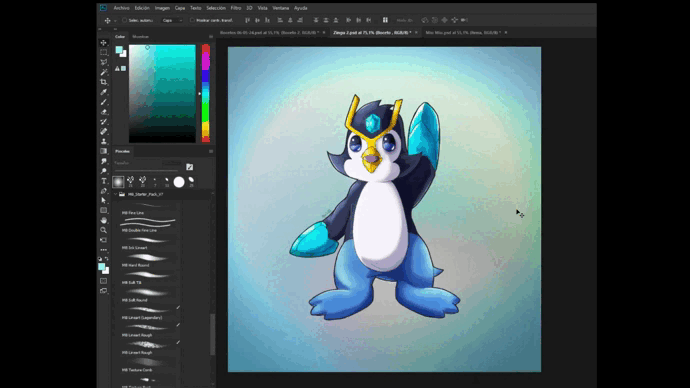Switch to the Mio Mio.psd document tab

(463, 33)
